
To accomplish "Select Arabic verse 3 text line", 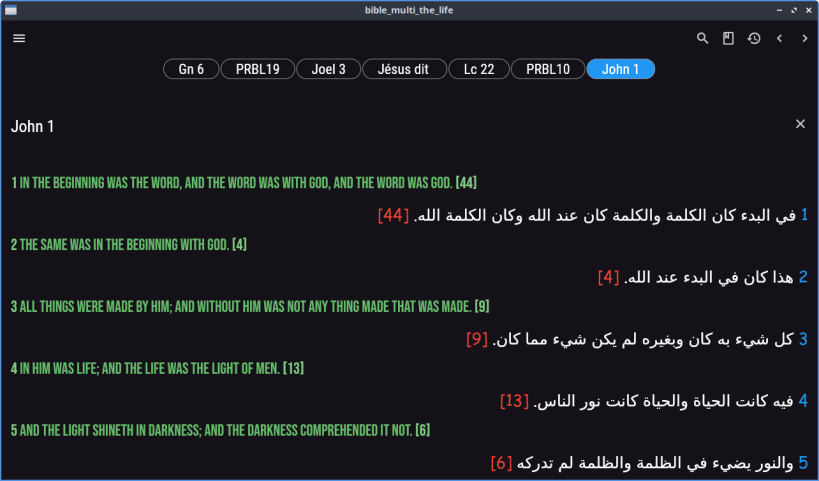I will click(x=637, y=339).
